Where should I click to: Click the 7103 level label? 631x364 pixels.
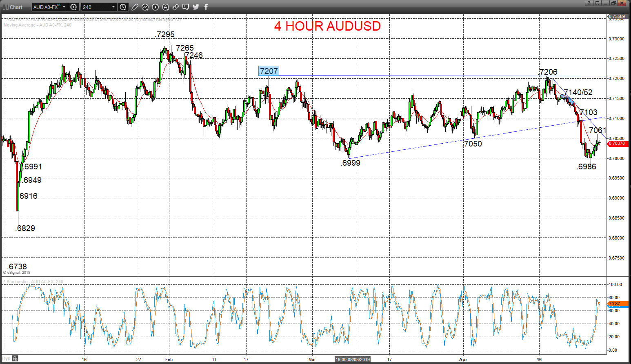click(x=589, y=112)
